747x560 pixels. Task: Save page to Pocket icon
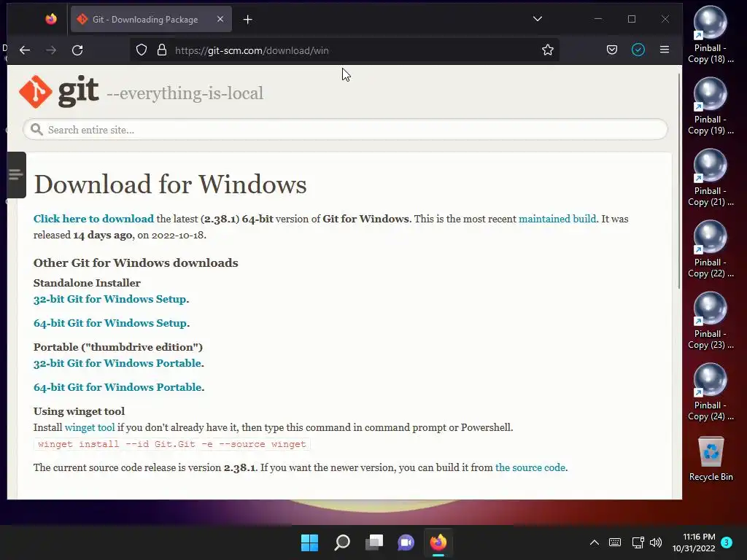coord(612,50)
